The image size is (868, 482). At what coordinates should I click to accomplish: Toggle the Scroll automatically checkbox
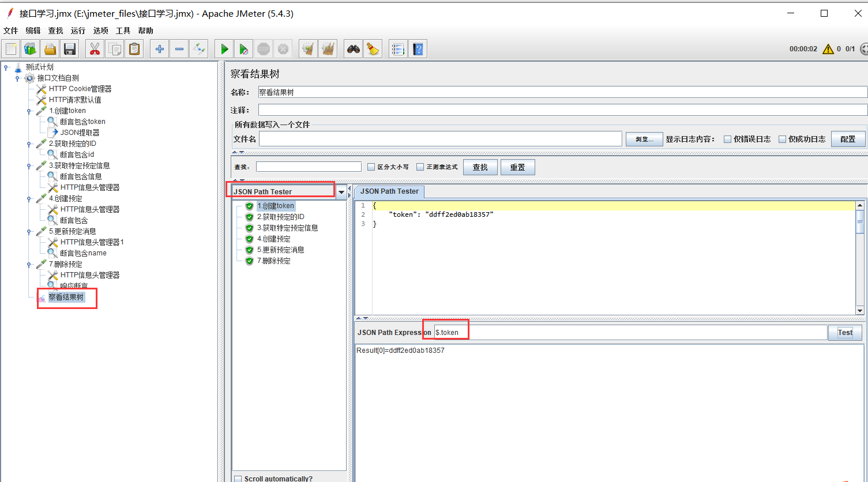[238, 479]
